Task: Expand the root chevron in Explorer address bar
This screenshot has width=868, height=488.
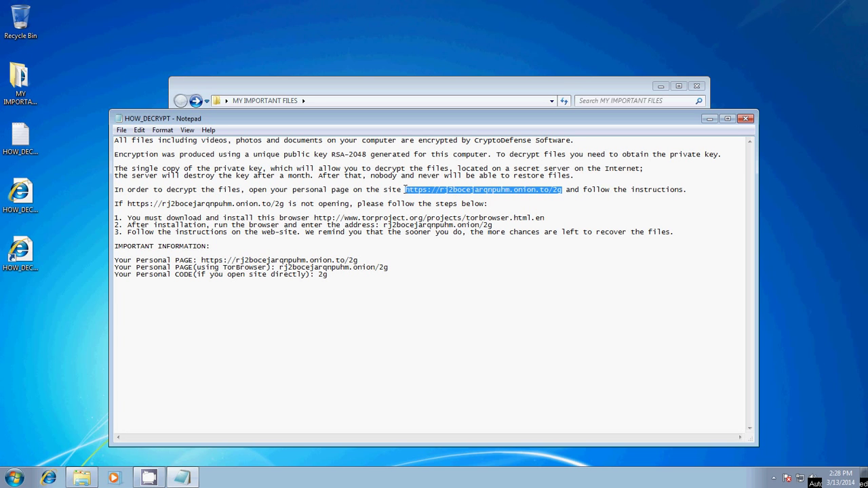Action: pyautogui.click(x=226, y=101)
